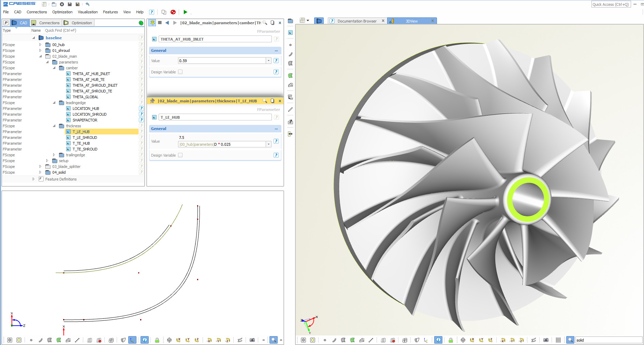Click the green surface filter icon in the bottom toolbar
The height and width of the screenshot is (345, 644).
352,340
